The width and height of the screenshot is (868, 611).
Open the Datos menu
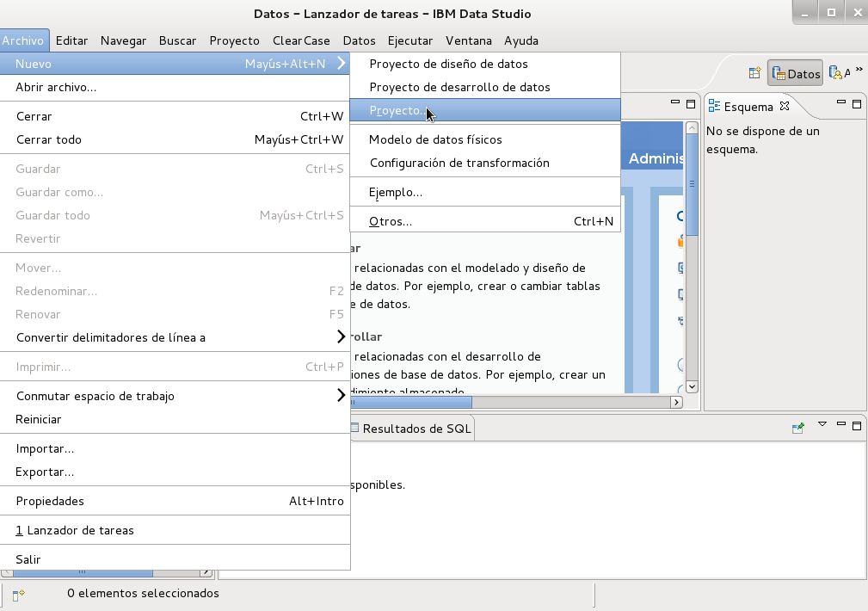point(360,40)
